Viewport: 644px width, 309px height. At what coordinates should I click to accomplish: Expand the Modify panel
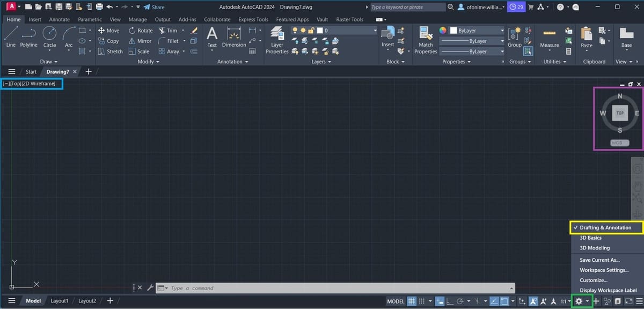click(x=149, y=62)
